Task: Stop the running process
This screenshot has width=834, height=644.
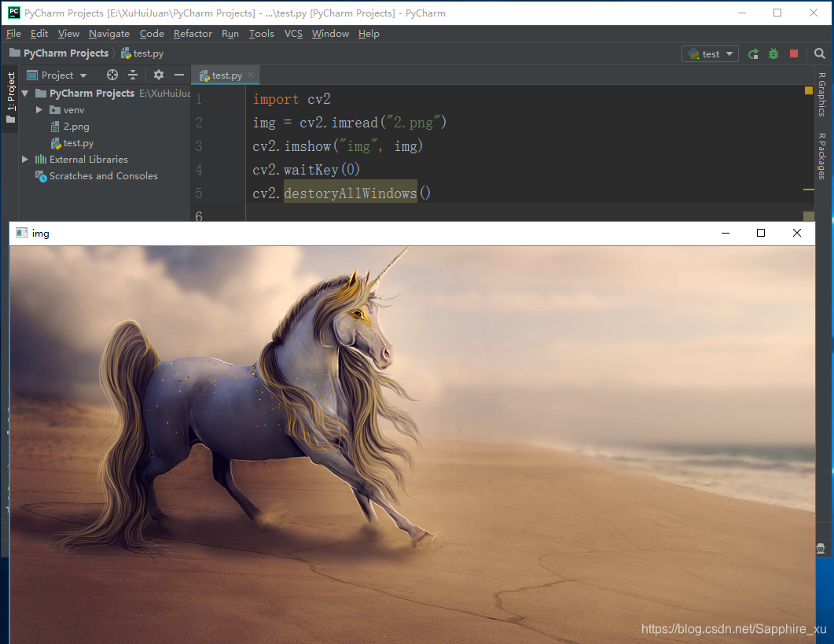Action: 792,53
